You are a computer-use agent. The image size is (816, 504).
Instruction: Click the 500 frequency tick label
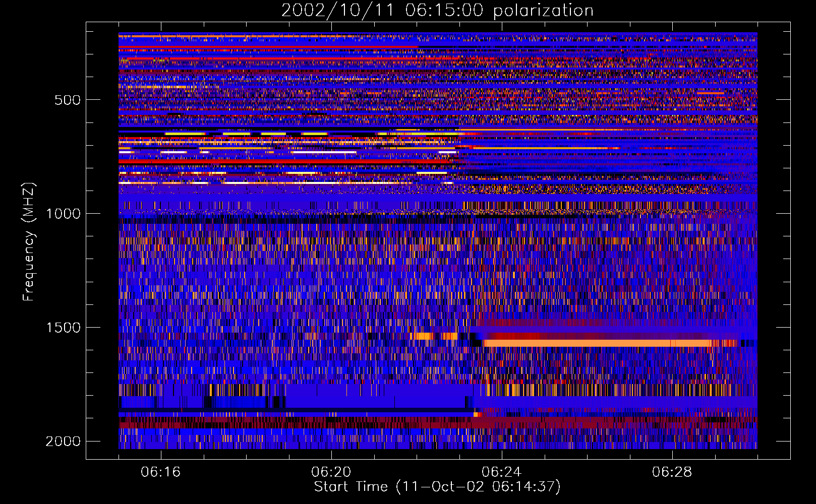[67, 100]
